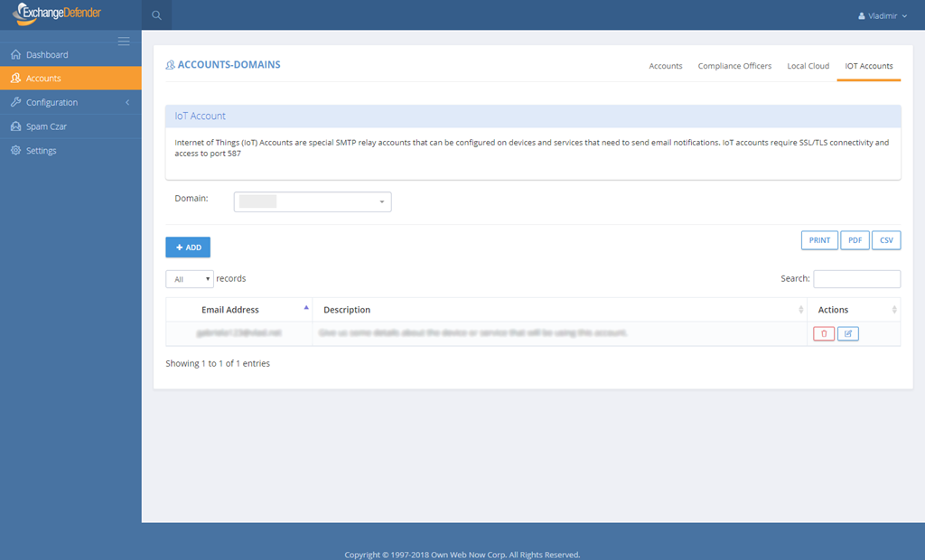Click the red trash delete icon
Viewport: 925px width, 560px height.
tap(824, 334)
